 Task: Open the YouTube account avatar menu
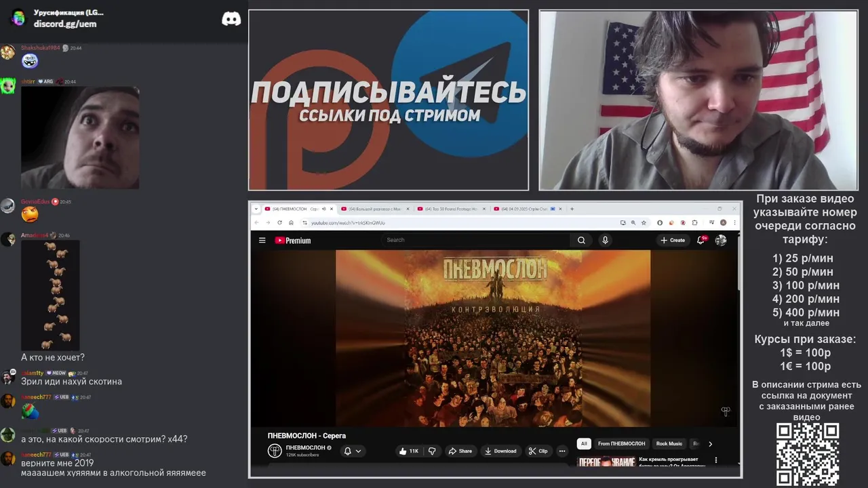coord(720,240)
